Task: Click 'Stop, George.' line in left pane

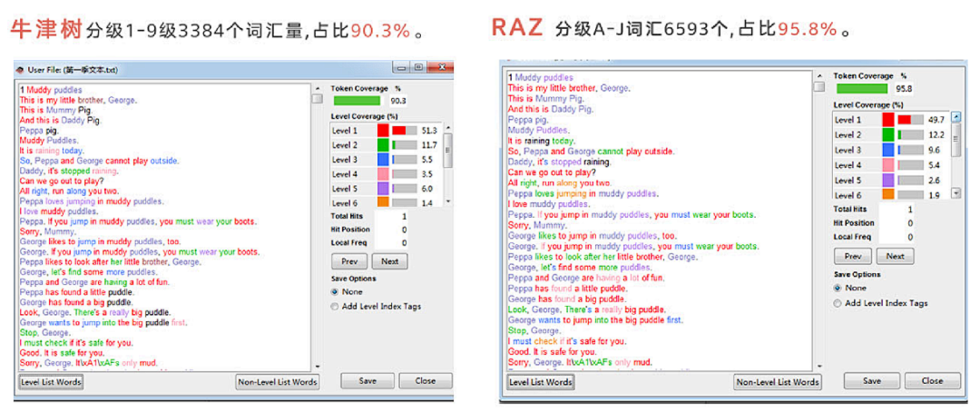Action: tap(44, 333)
